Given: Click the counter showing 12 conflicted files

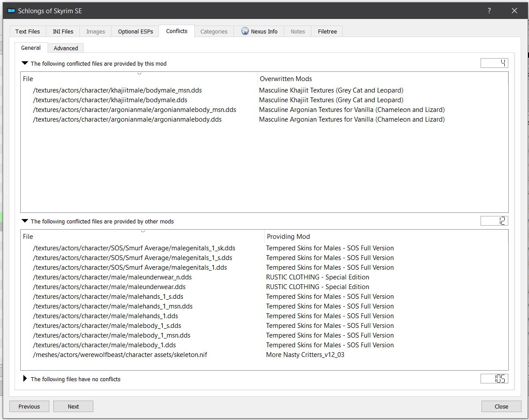Looking at the screenshot, I should [494, 221].
